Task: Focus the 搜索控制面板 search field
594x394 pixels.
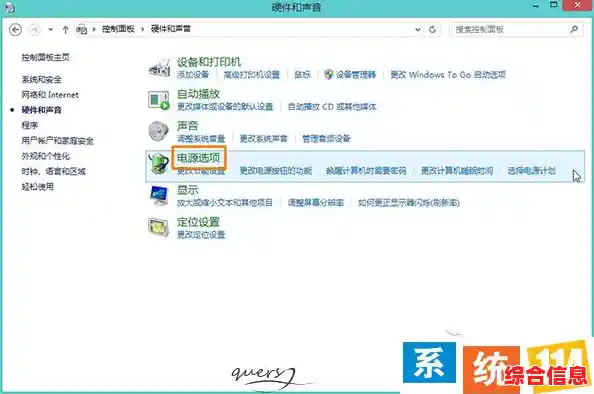Action: pos(516,30)
